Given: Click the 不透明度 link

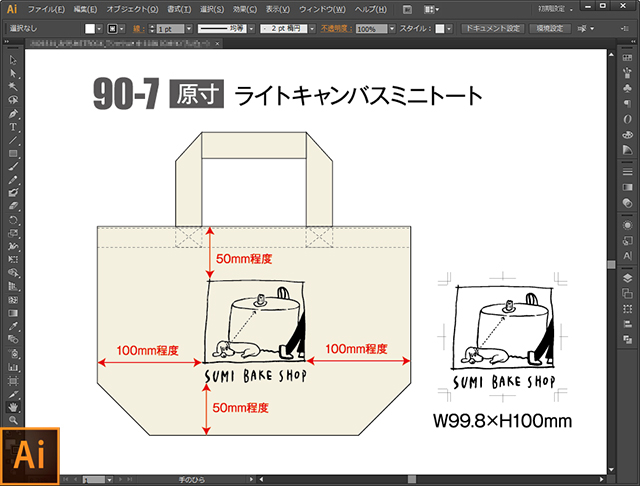Looking at the screenshot, I should [x=336, y=29].
